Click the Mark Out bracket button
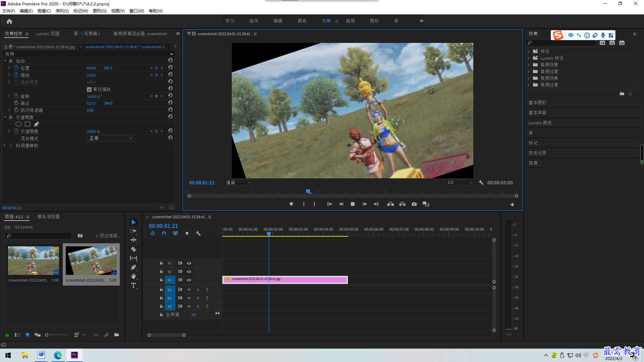 [314, 204]
